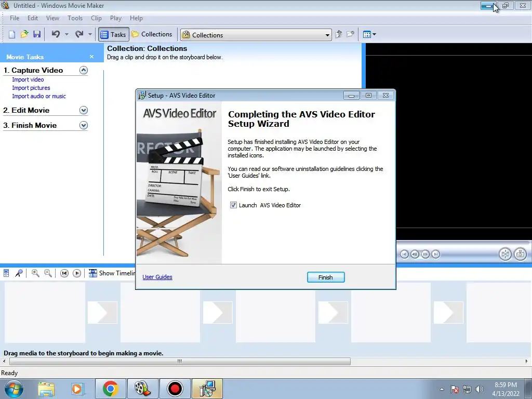The width and height of the screenshot is (532, 399).
Task: Click the storyboard scroll left arrow
Action: (4, 362)
